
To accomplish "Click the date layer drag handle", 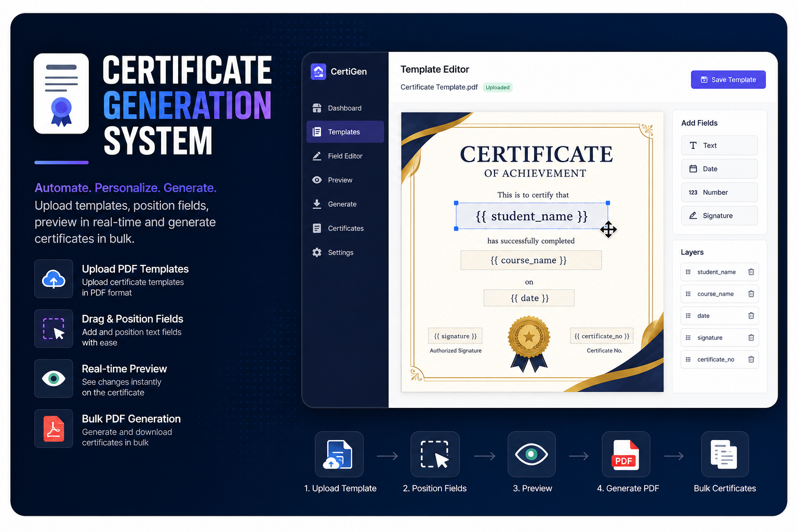I will [x=688, y=315].
